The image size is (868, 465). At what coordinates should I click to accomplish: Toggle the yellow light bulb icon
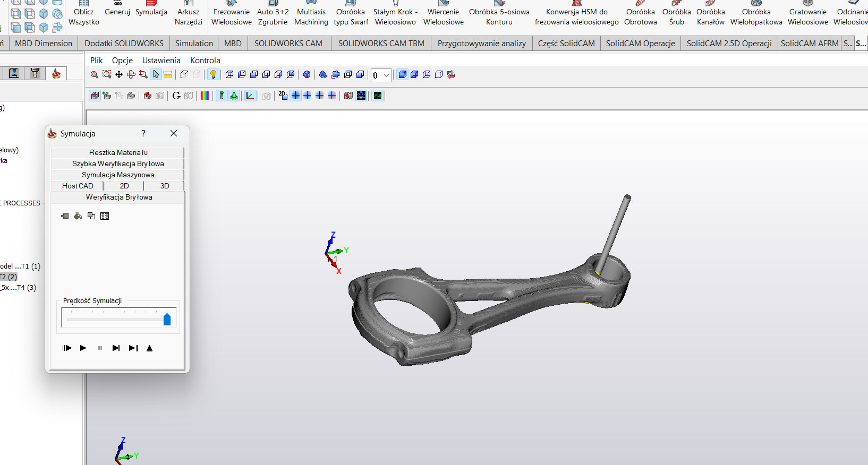click(213, 75)
